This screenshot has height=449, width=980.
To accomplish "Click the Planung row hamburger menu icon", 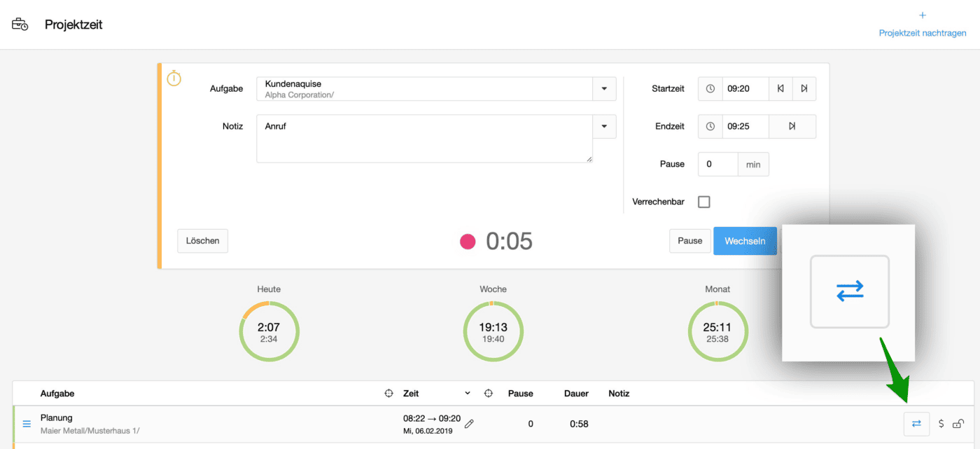I will click(27, 424).
